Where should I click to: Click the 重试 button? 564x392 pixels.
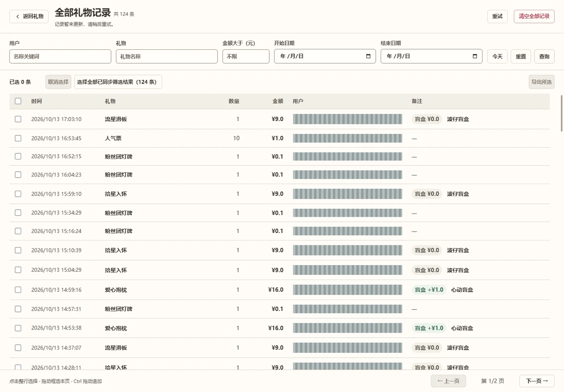coord(497,16)
